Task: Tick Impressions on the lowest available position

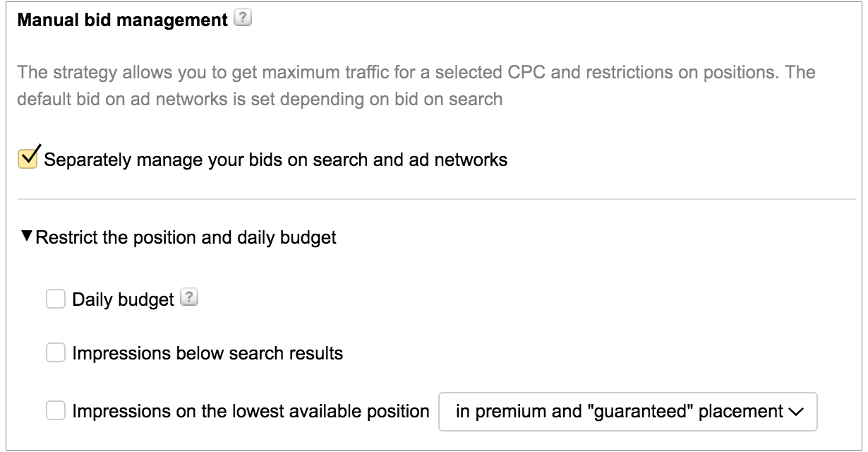Action: pos(55,410)
